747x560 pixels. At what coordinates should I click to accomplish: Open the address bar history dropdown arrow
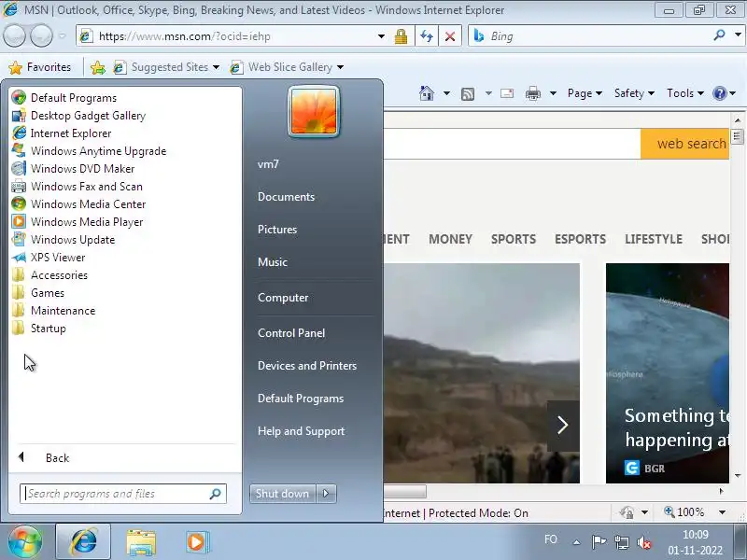(x=381, y=36)
